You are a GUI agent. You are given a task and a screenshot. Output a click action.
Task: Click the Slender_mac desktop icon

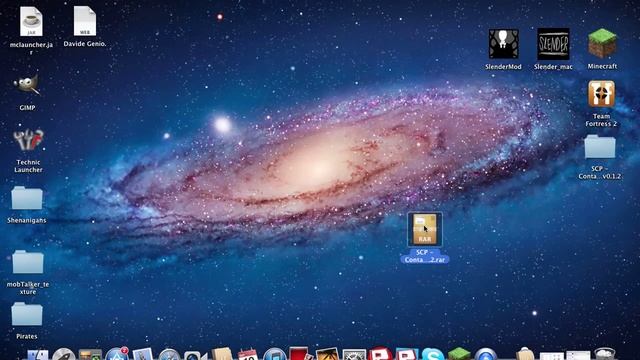pyautogui.click(x=553, y=44)
